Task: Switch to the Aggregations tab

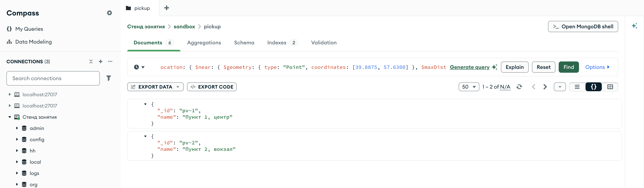Action: point(204,43)
